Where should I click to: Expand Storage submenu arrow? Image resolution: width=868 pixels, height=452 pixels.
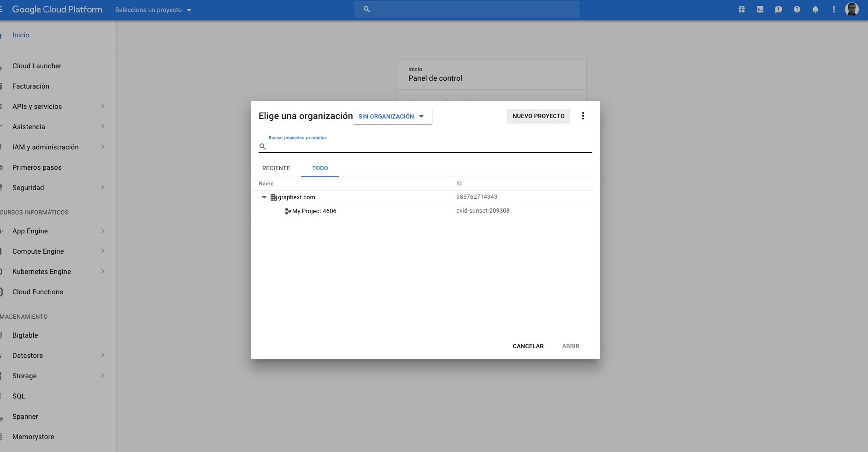[103, 376]
